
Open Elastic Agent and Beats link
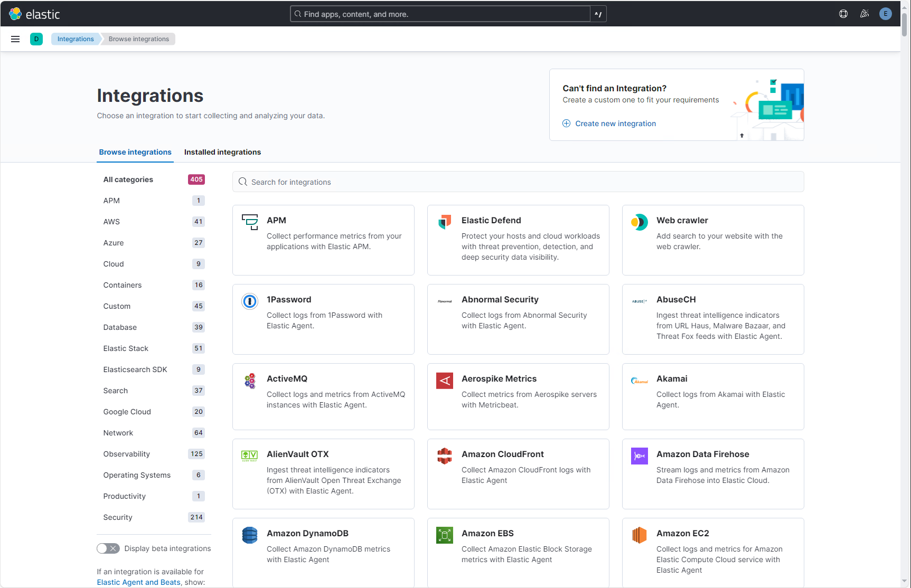point(138,582)
